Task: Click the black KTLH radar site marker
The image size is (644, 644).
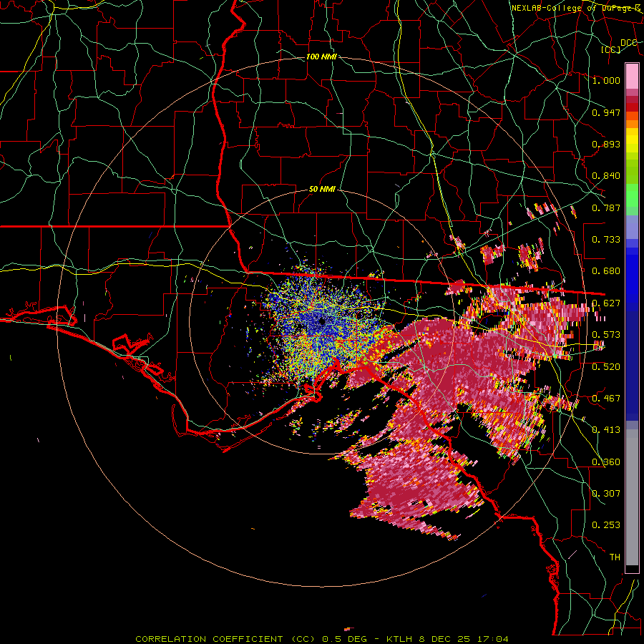Action: pyautogui.click(x=322, y=321)
